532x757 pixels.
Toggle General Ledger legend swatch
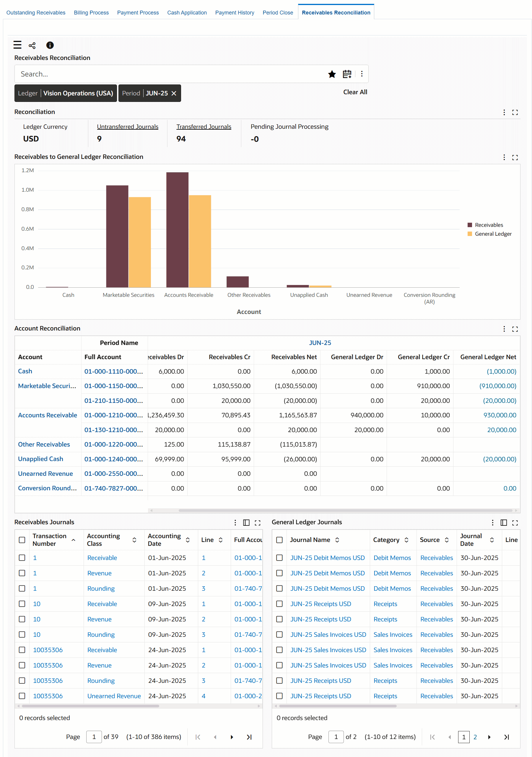tap(470, 234)
